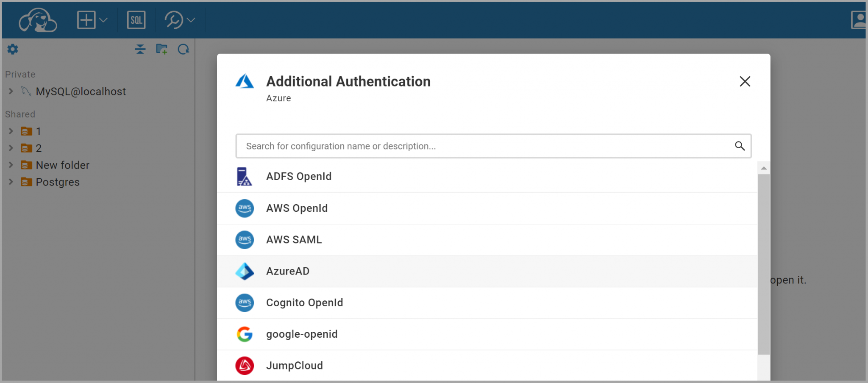Refresh the database navigator tree

[184, 49]
